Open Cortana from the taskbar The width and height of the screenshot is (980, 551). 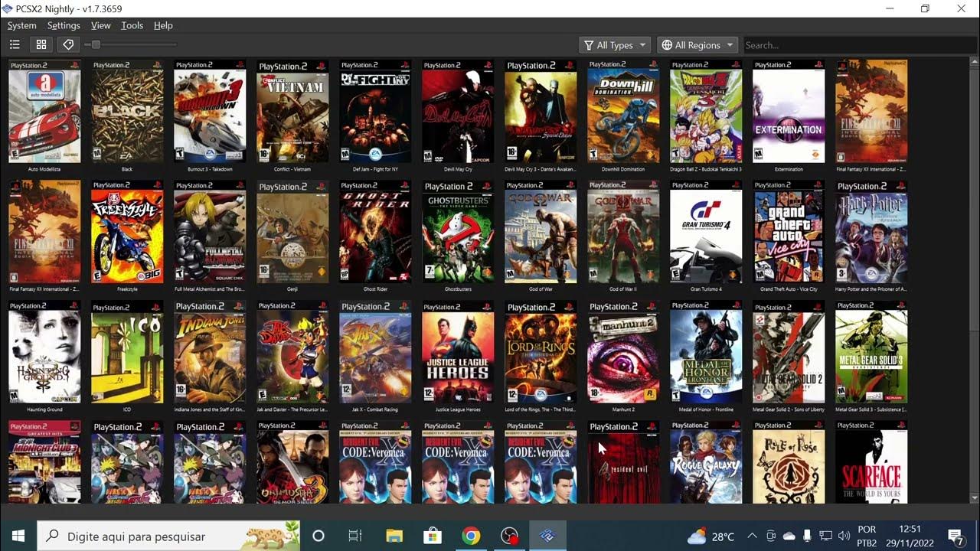(318, 536)
